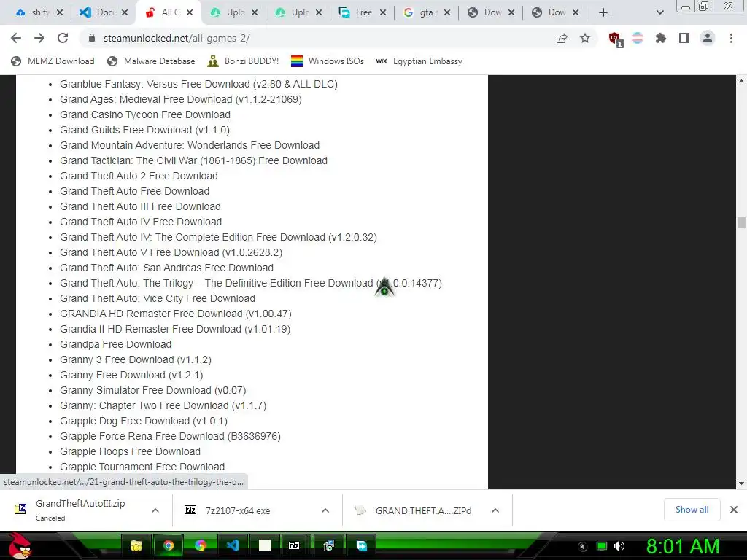This screenshot has height=560, width=747.
Task: Open the Chrome profile avatar
Action: coord(708,38)
